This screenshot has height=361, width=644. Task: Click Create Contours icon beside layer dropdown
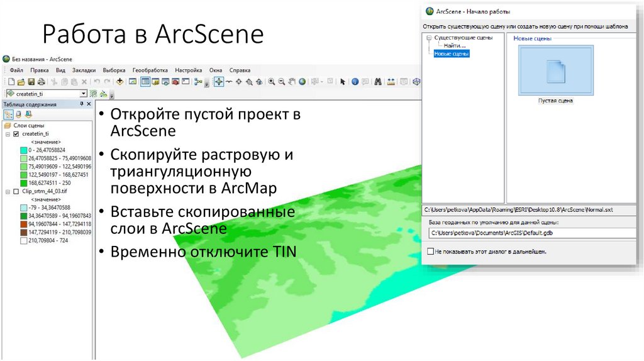click(x=93, y=94)
